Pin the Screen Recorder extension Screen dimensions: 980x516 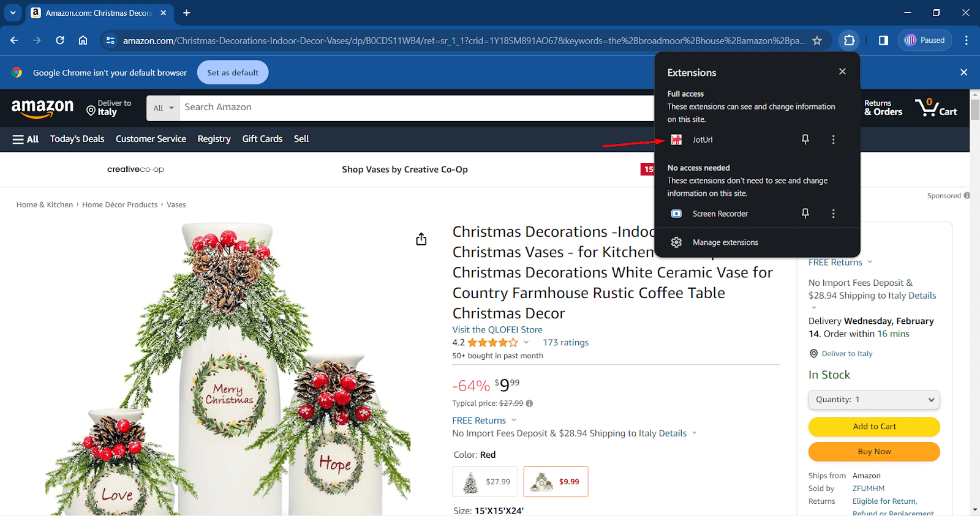[x=805, y=214]
